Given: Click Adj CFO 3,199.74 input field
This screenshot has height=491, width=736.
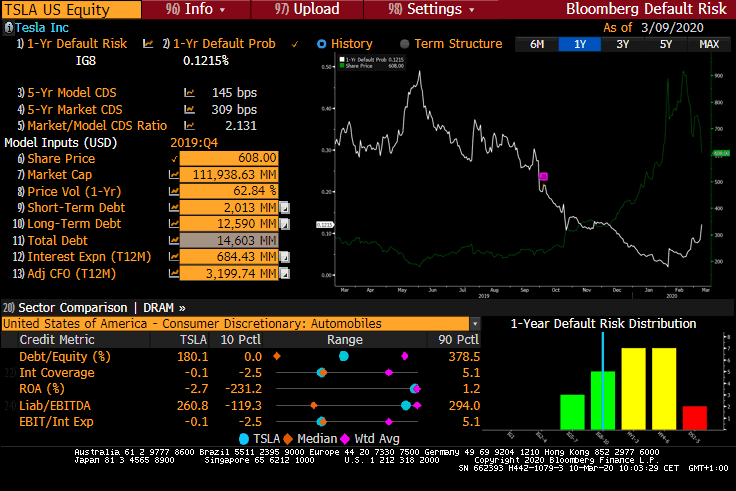Looking at the screenshot, I should click(229, 273).
